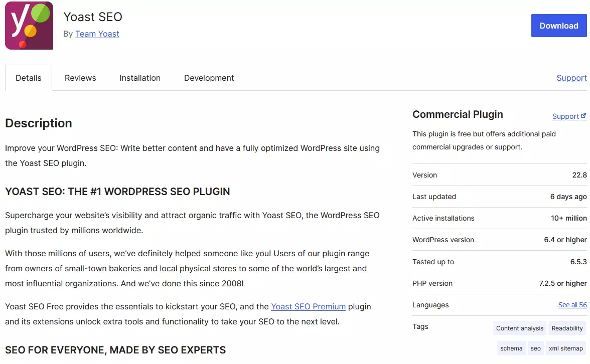Click the Description heading
Viewport: 590px width, 364px height.
coord(38,123)
